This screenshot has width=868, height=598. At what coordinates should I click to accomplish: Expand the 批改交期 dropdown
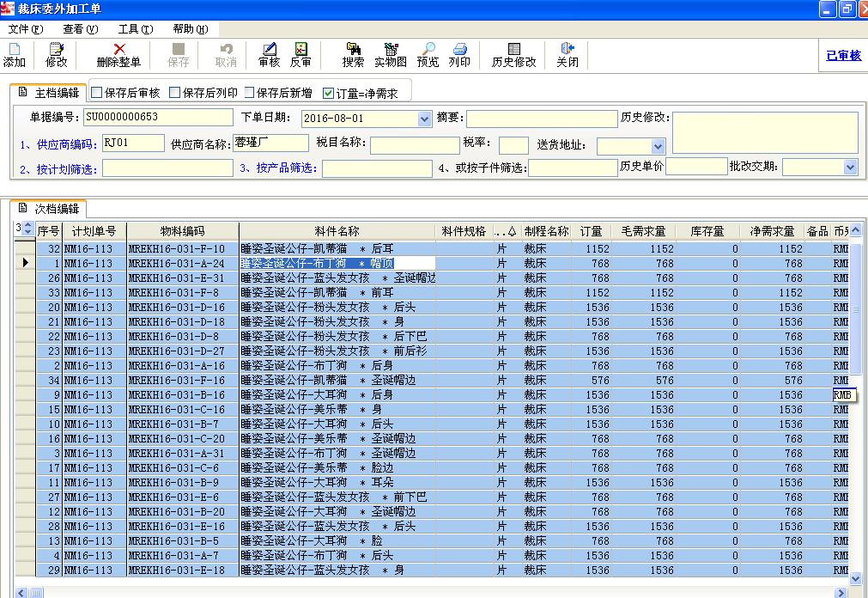tap(850, 167)
